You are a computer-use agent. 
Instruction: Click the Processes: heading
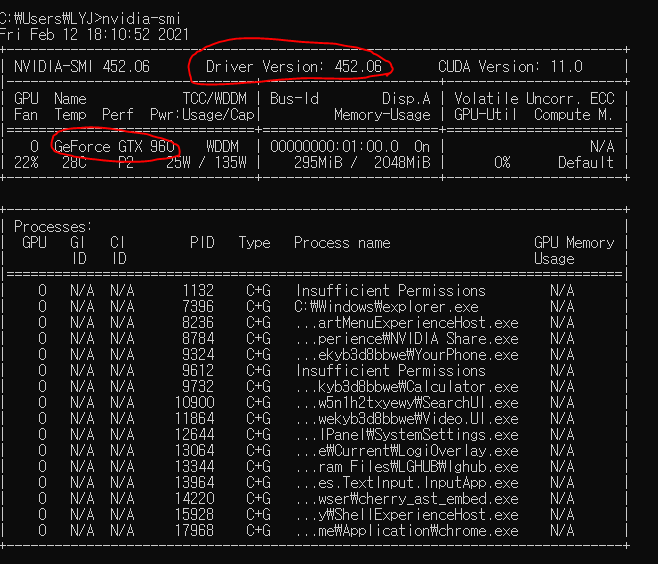click(53, 227)
